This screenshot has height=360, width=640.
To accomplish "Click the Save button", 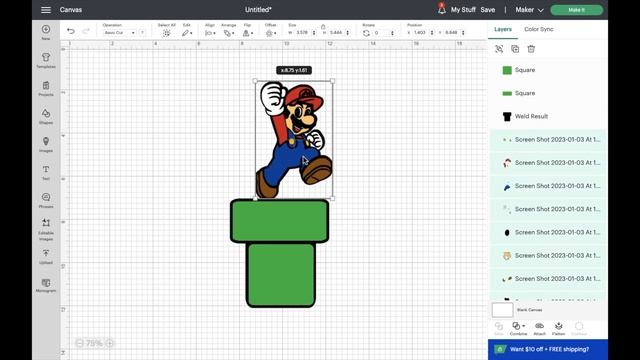I will pyautogui.click(x=488, y=10).
